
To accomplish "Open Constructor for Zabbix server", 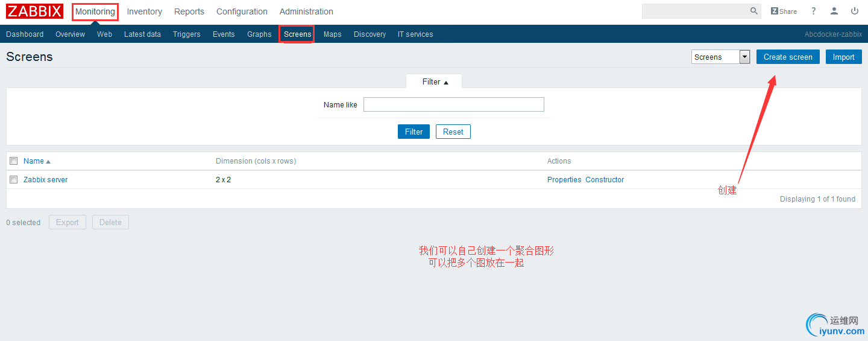I will (x=605, y=180).
